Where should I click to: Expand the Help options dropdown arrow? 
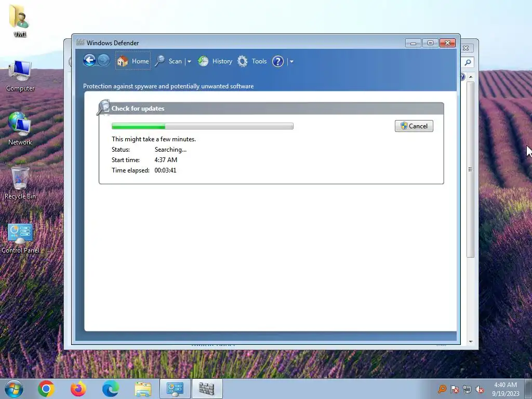(291, 61)
